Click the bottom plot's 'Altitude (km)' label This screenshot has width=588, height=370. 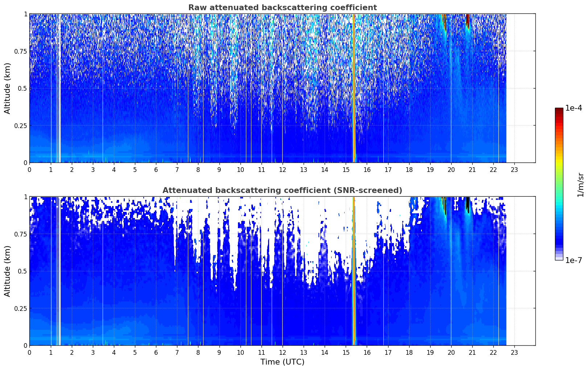[x=8, y=271]
